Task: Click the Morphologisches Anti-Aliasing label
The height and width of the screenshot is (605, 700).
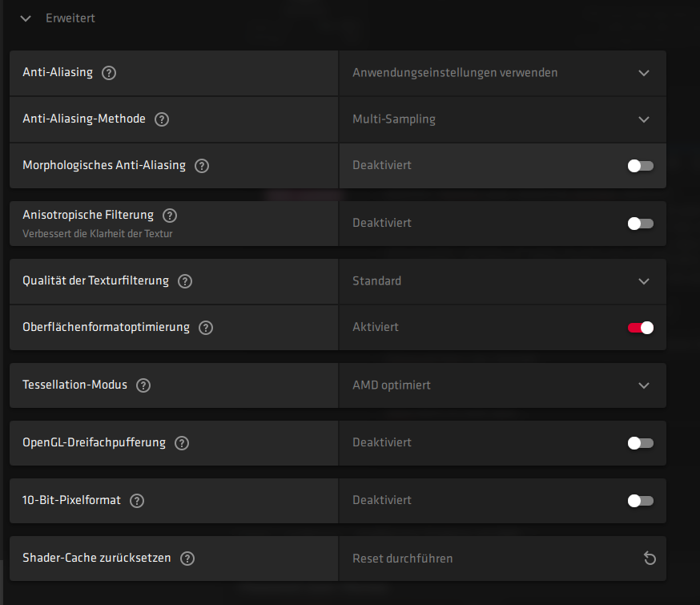Action: click(104, 165)
